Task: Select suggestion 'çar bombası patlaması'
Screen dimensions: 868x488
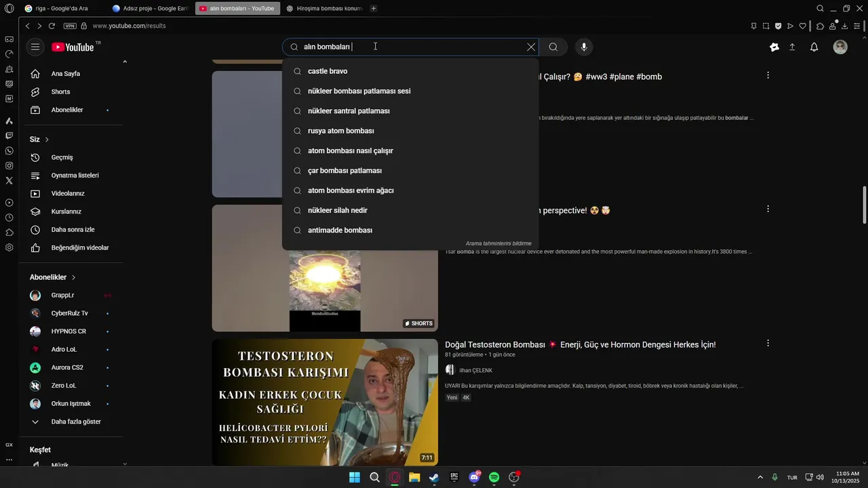Action: point(410,170)
